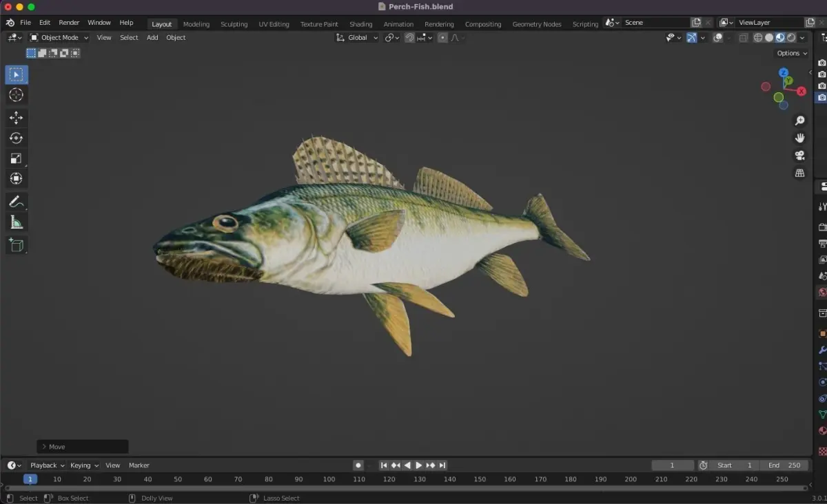Click the pan view hand icon
The height and width of the screenshot is (504, 827).
tap(799, 138)
